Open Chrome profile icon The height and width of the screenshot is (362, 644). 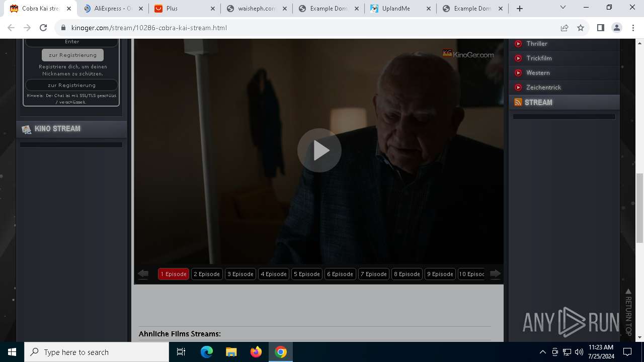coord(617,28)
